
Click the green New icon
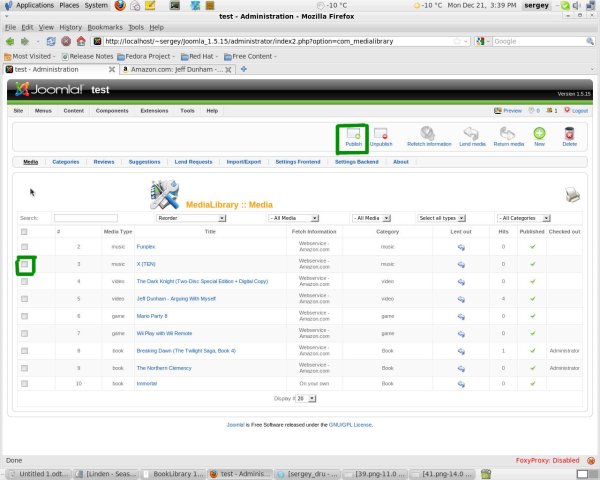tap(539, 133)
